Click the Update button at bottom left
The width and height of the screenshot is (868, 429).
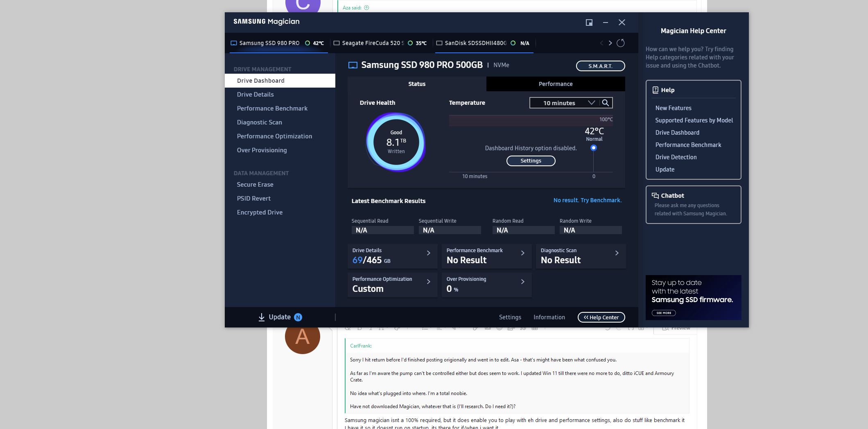280,317
